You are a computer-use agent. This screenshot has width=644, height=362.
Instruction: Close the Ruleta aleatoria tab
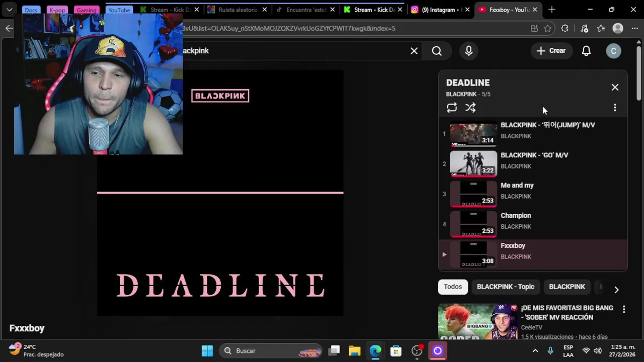pyautogui.click(x=264, y=10)
